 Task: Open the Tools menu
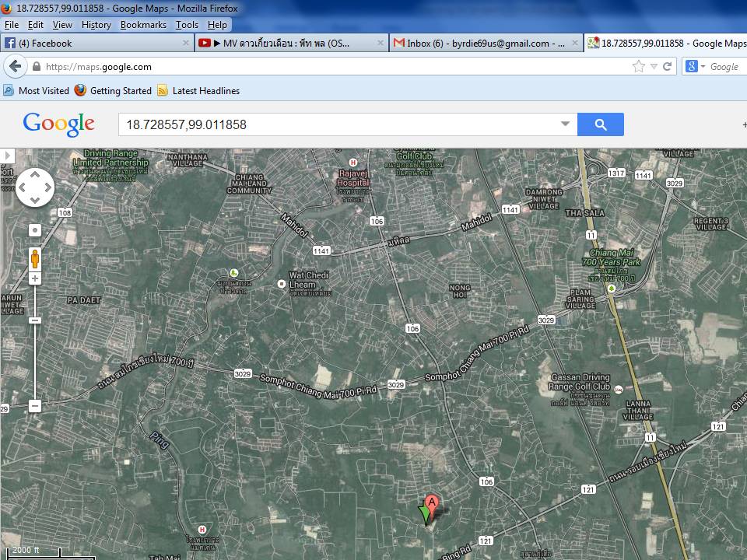pyautogui.click(x=187, y=25)
